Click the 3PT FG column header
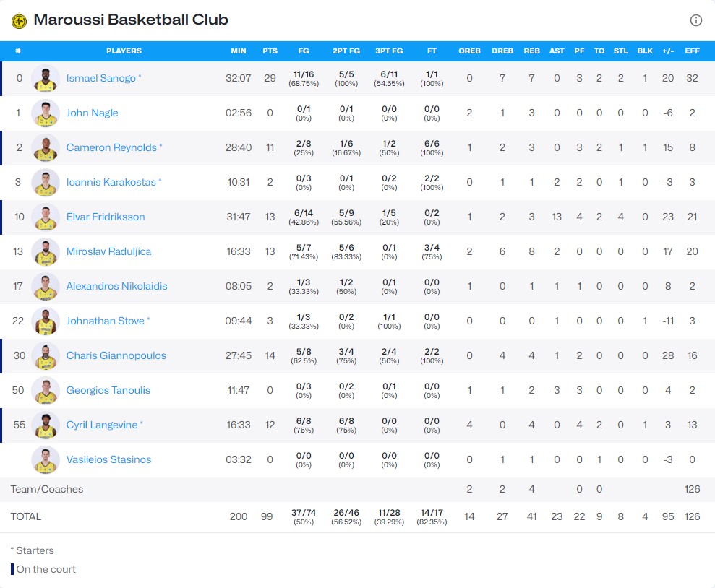This screenshot has width=715, height=588. click(389, 51)
